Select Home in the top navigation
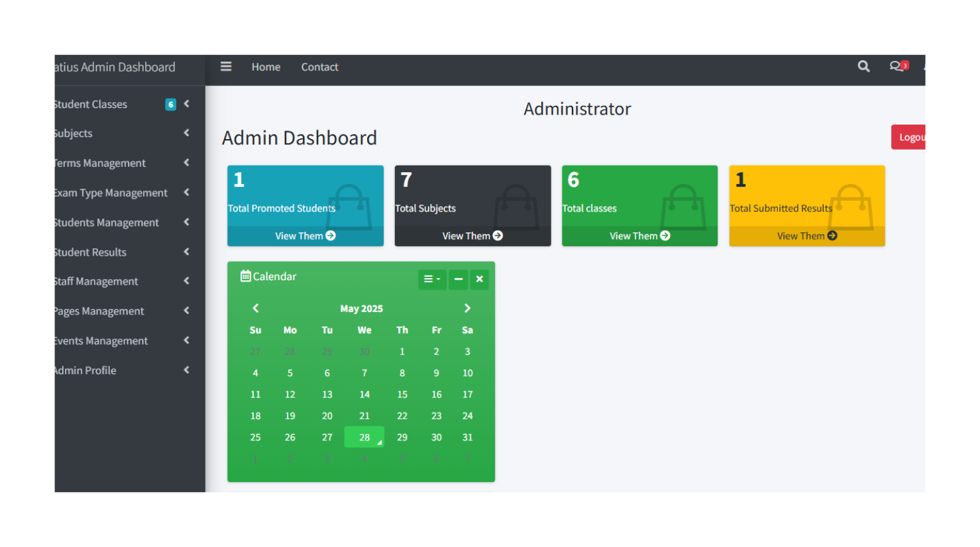Screen dimensions: 980x547 tap(265, 66)
